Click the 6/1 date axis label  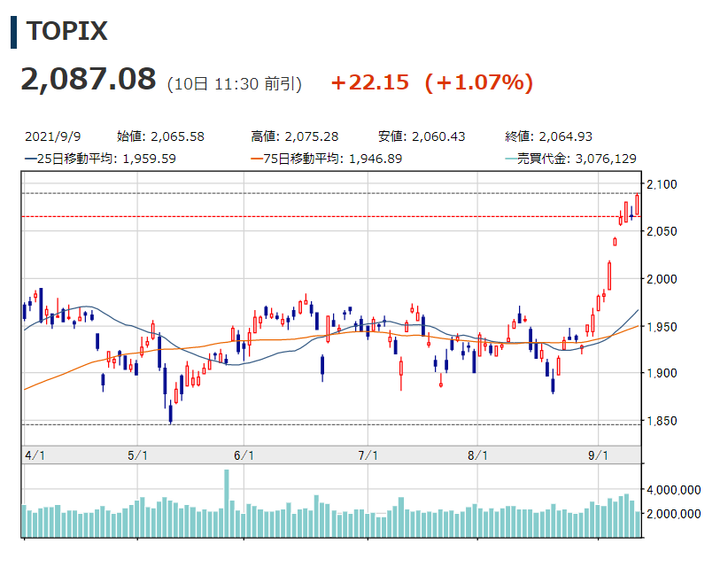pyautogui.click(x=244, y=455)
